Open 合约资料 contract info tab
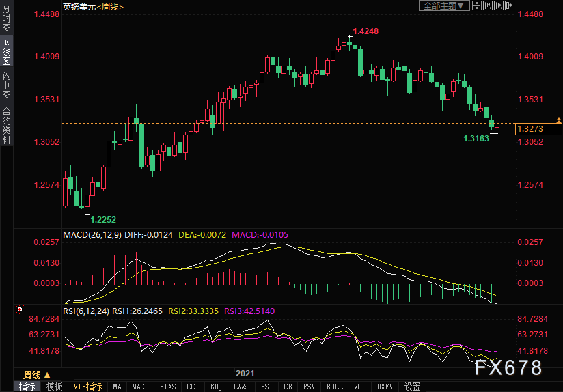Image resolution: width=563 pixels, height=392 pixels. point(6,125)
